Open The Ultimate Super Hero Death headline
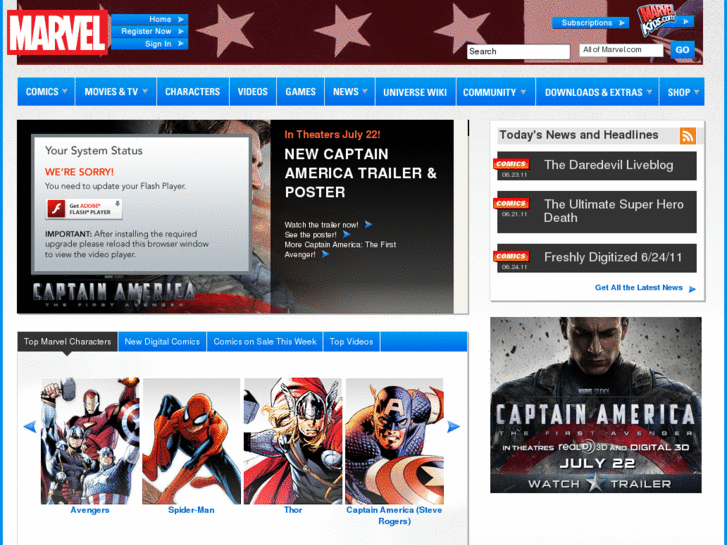The image size is (727, 545). tap(613, 211)
